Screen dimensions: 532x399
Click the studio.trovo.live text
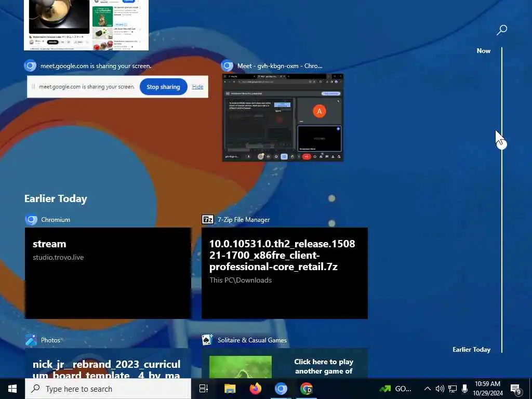58,258
